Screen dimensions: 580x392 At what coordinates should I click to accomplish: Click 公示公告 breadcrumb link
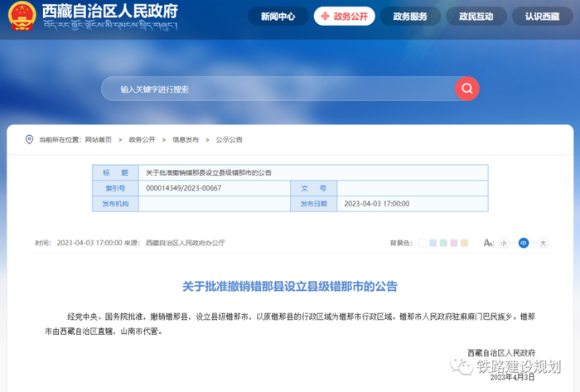230,139
